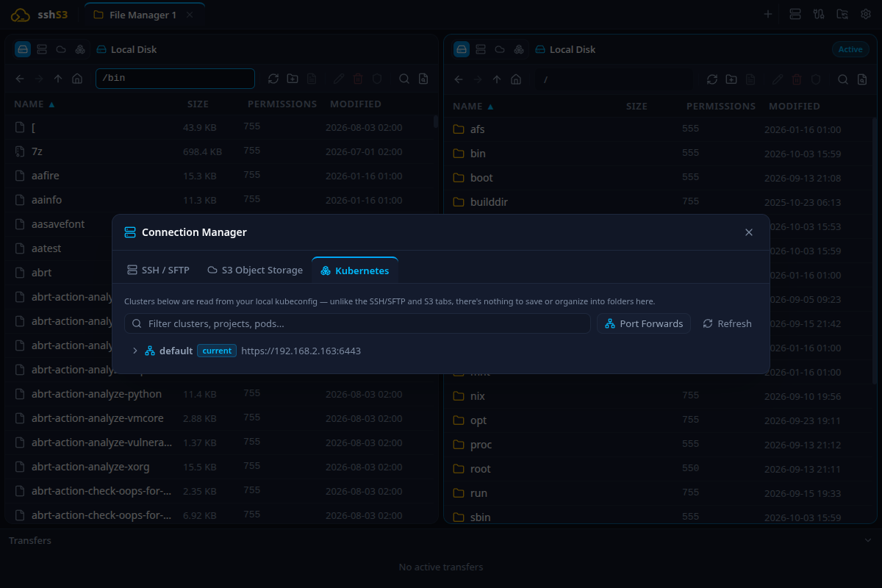Go to home directory in right pane
This screenshot has height=588, width=882.
click(x=516, y=79)
